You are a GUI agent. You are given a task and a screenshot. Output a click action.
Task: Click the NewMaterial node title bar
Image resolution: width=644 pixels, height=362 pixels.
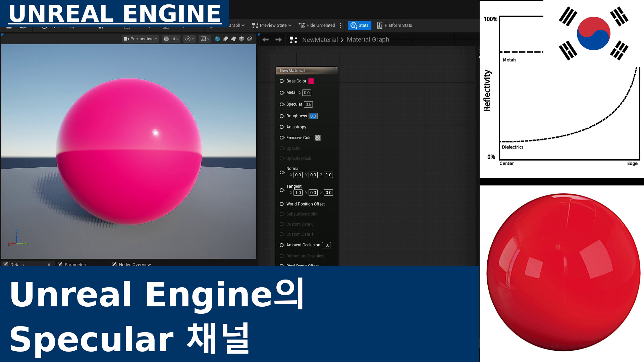tap(307, 71)
